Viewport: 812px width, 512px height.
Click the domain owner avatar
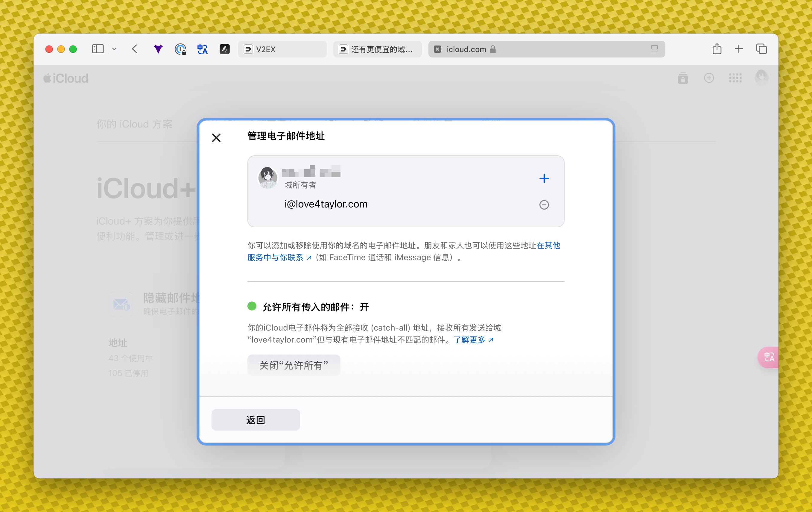click(267, 178)
